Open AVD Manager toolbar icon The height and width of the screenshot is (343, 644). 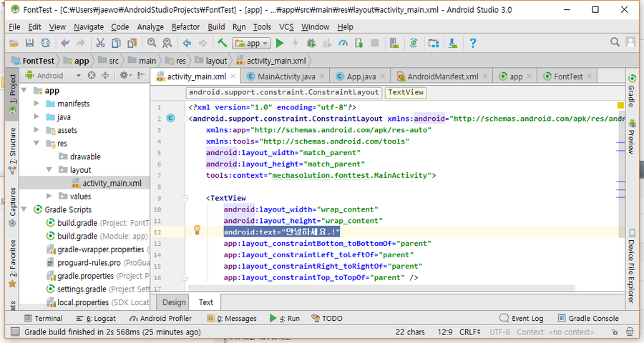coord(394,43)
